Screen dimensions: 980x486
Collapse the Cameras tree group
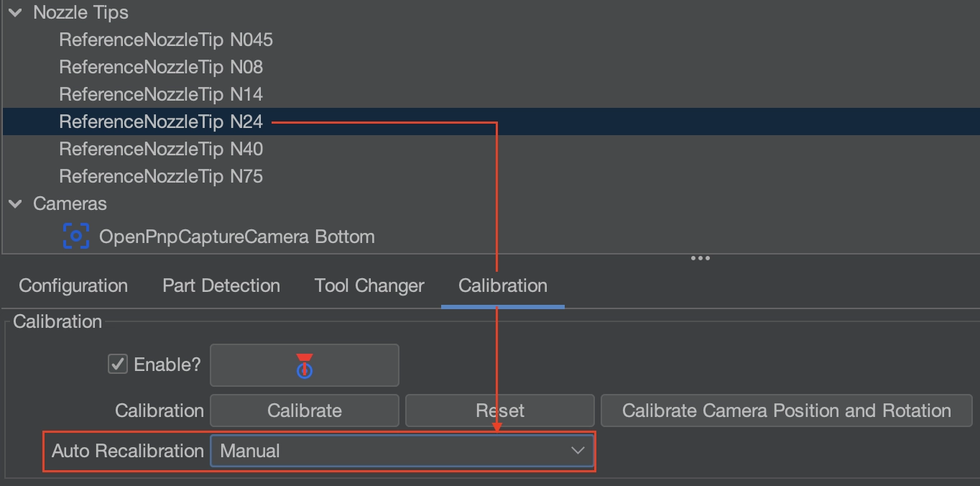point(15,204)
